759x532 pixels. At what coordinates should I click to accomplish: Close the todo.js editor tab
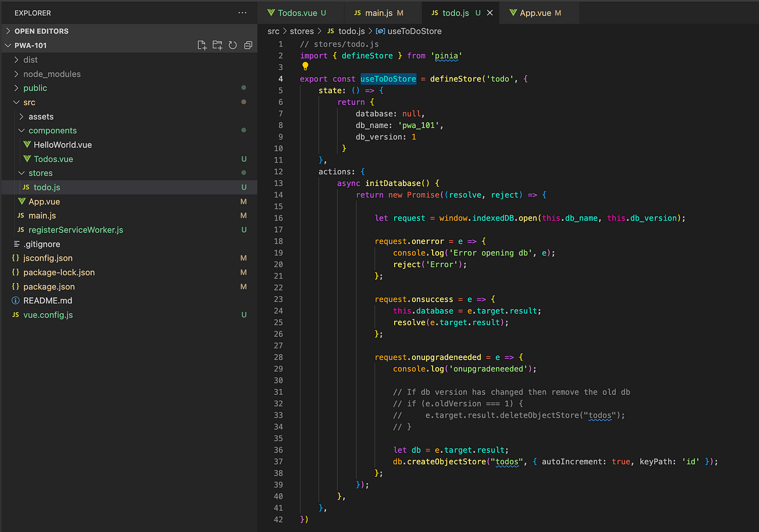(x=490, y=13)
